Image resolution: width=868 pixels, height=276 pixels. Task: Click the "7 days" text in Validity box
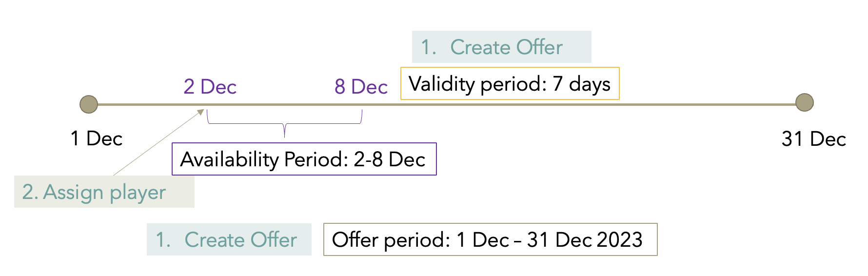pos(581,84)
